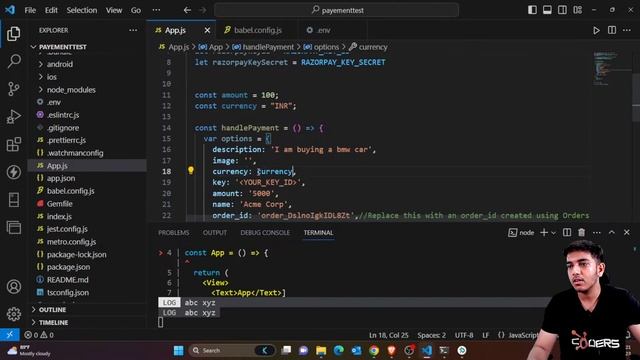Screen dimensions: 640x360
Task: Open the Extensions view
Action: (13, 144)
